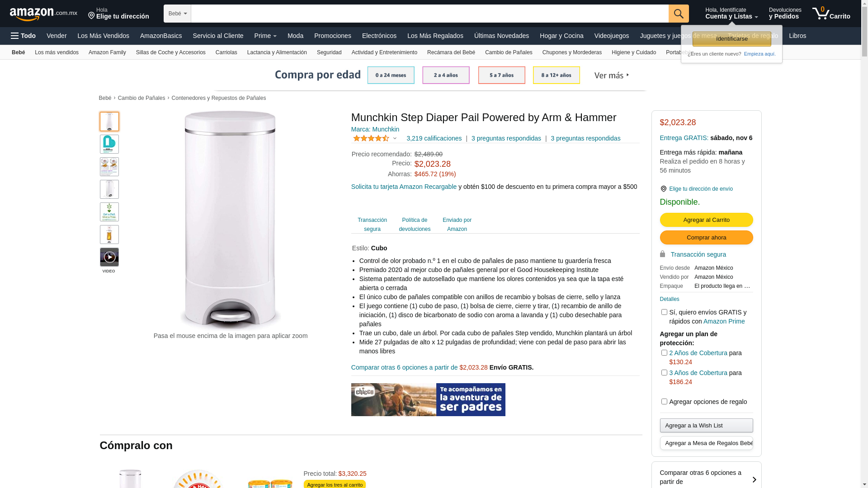Open the Prime navigation dropdown

(x=265, y=36)
